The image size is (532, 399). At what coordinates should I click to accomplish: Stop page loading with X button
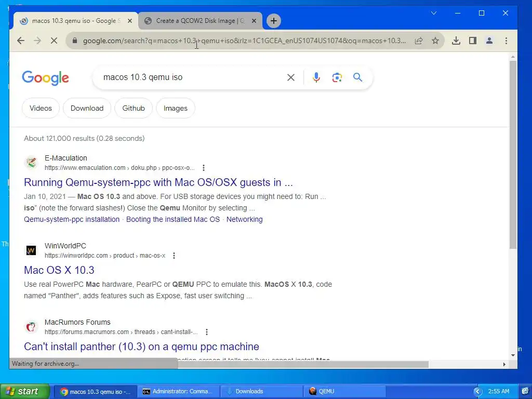54,41
